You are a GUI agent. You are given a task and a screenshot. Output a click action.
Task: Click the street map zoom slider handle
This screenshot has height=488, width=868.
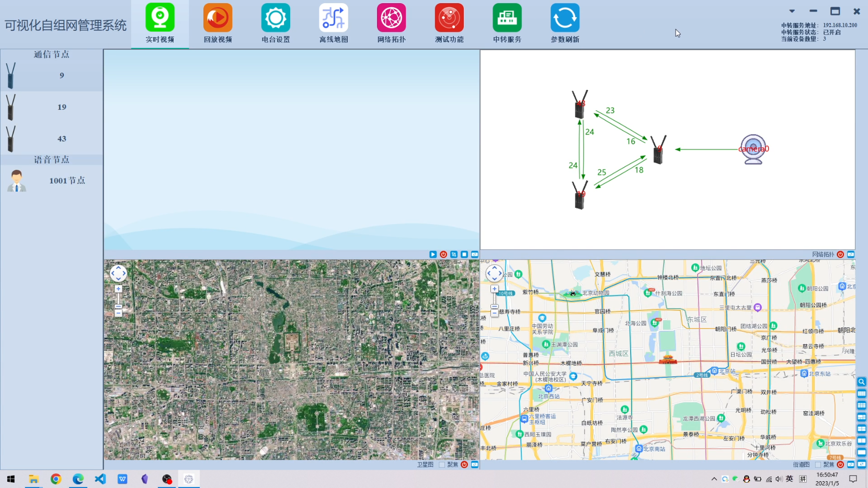click(x=494, y=307)
